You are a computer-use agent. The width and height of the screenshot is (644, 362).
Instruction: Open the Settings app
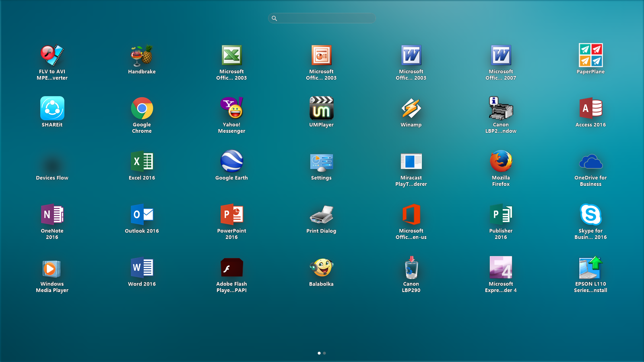point(321,162)
